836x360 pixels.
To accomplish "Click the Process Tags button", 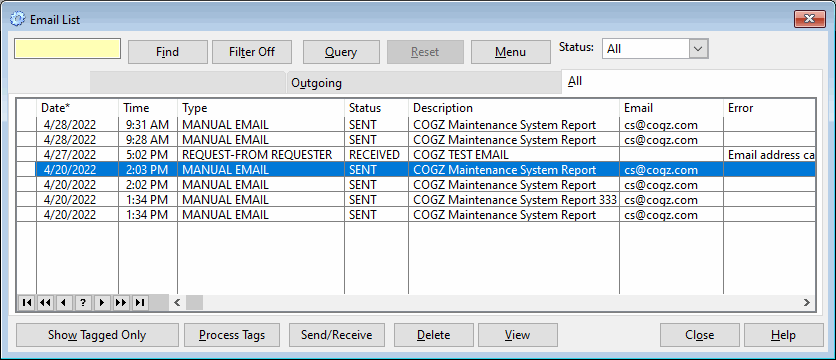I will click(x=232, y=335).
